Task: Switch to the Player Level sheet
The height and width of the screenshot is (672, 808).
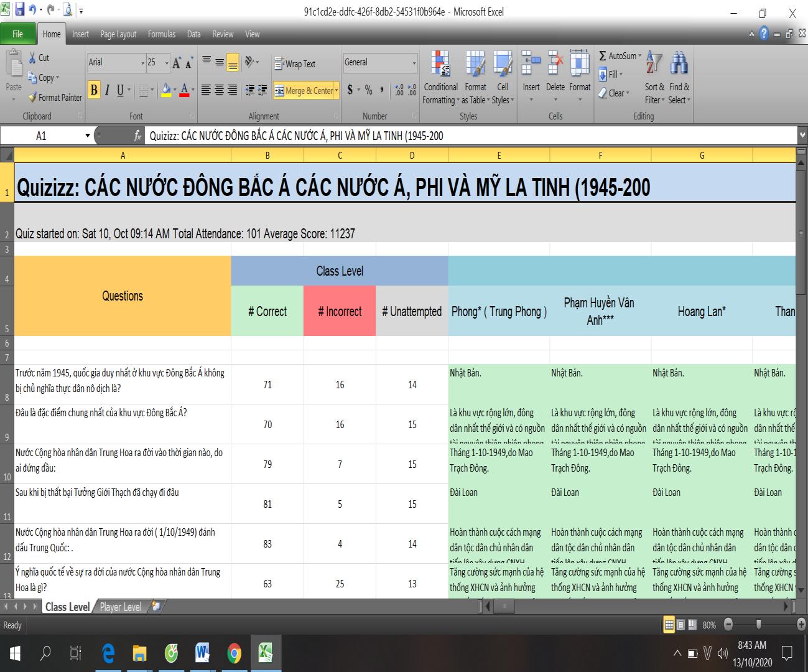Action: [x=121, y=607]
